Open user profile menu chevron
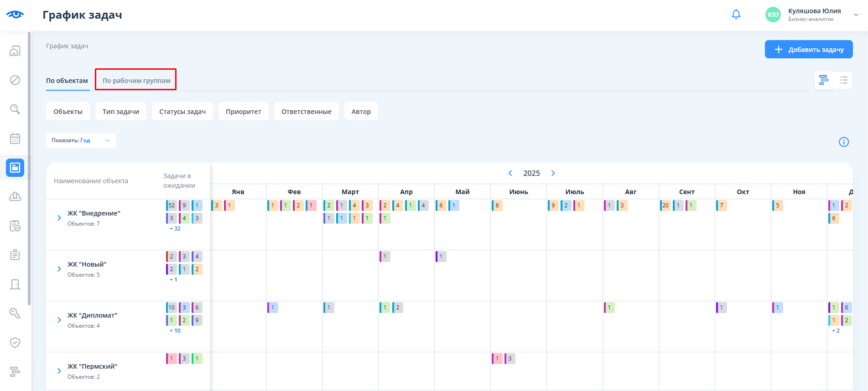 click(x=856, y=15)
